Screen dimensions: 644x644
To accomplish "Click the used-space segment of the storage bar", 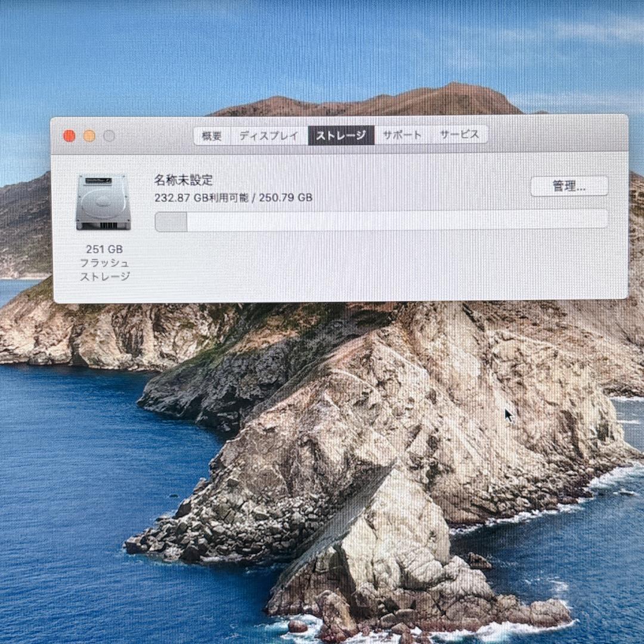I will pyautogui.click(x=169, y=221).
